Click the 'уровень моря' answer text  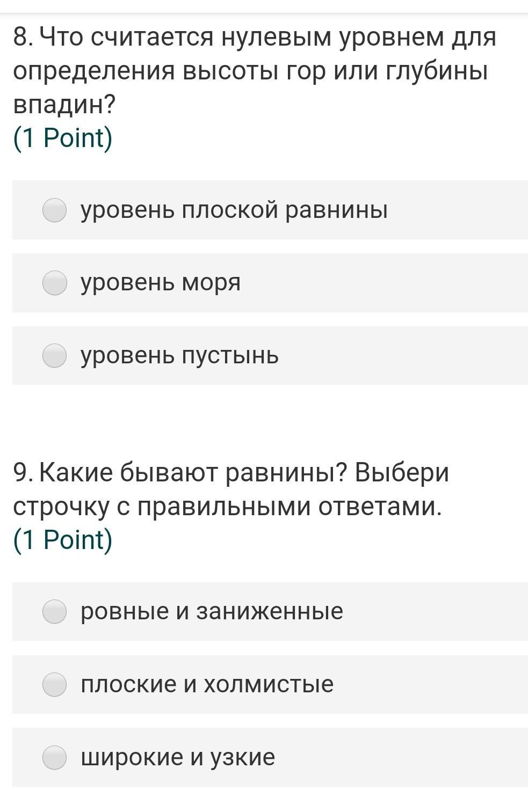(161, 283)
